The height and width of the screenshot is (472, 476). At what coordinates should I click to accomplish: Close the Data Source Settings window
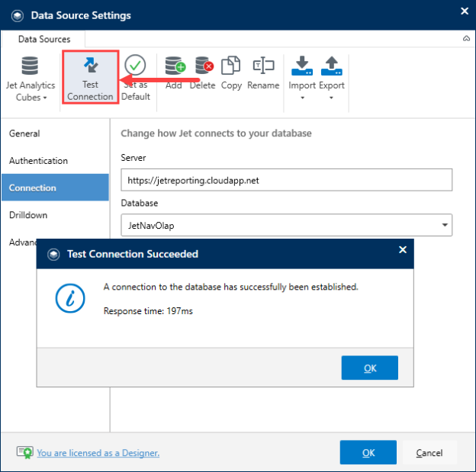tap(465, 11)
